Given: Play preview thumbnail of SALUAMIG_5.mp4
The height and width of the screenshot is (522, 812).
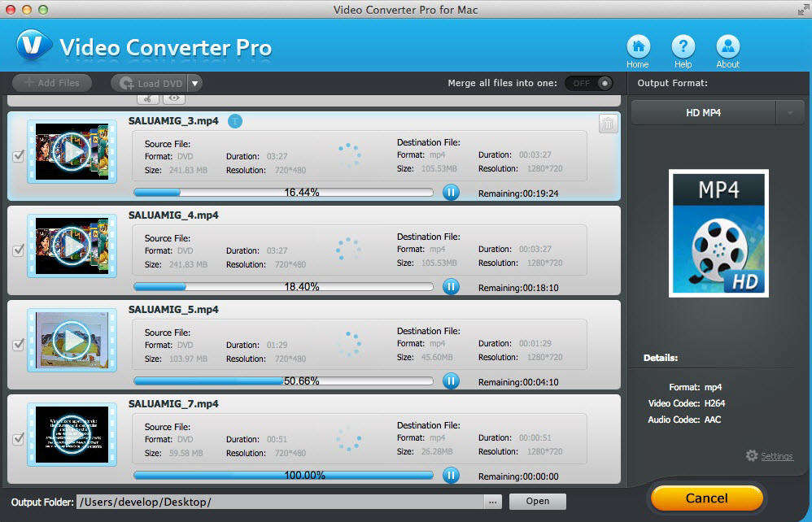Looking at the screenshot, I should click(72, 341).
